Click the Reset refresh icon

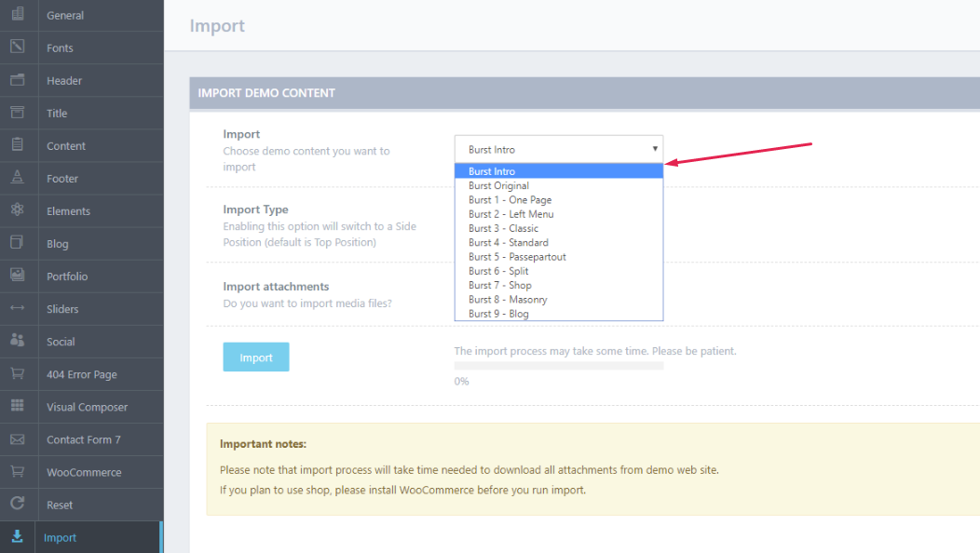pos(17,505)
